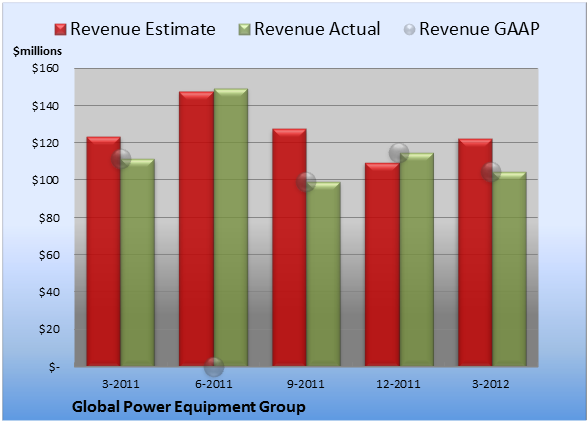The height and width of the screenshot is (422, 588).
Task: Click the '3-2011' x-axis label
Action: 121,384
